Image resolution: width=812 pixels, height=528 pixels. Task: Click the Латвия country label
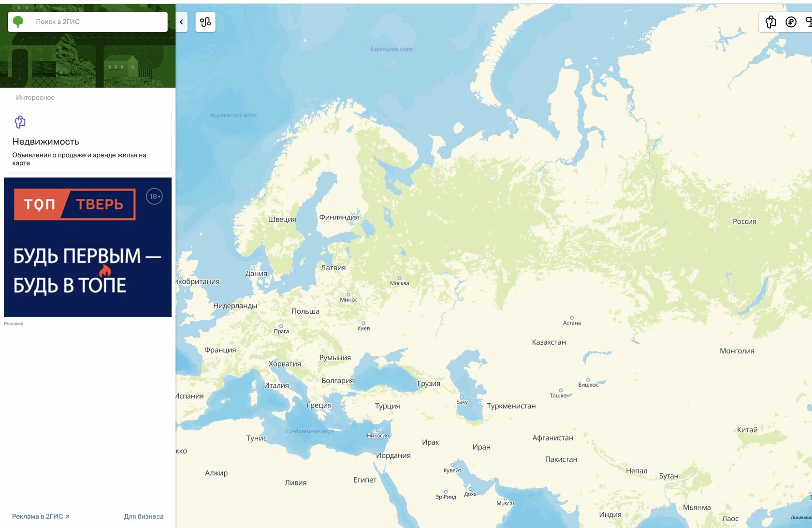point(333,268)
